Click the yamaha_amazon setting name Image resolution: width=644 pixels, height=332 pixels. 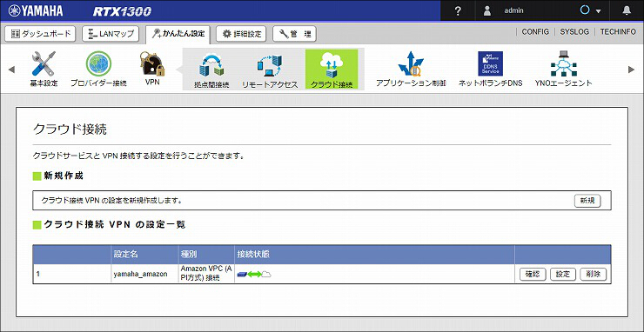(140, 274)
